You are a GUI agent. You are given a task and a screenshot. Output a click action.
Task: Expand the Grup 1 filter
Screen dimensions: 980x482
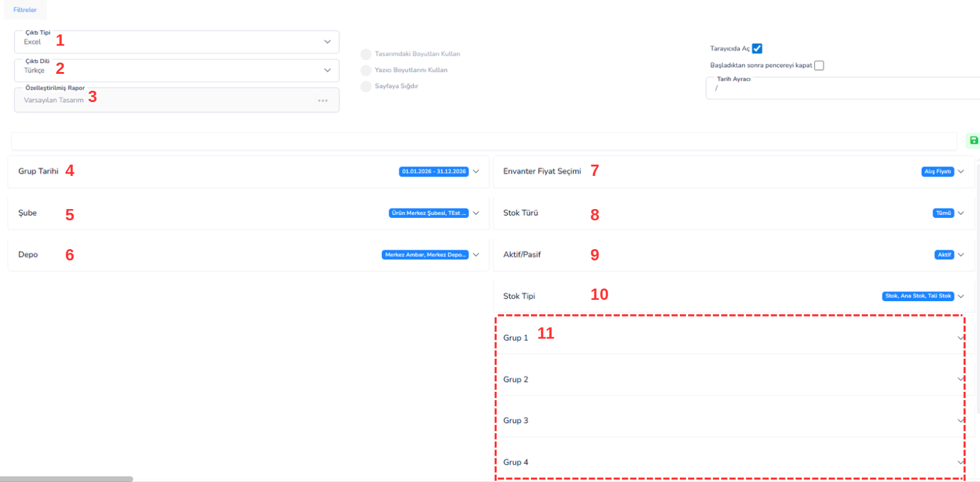(x=960, y=338)
